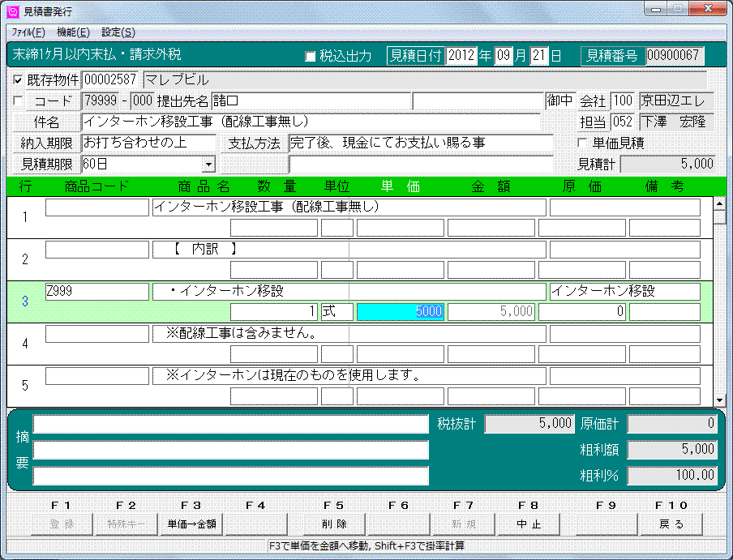The width and height of the screenshot is (733, 560).
Task: Click the 見積番号 field 00900067
Action: click(x=675, y=56)
